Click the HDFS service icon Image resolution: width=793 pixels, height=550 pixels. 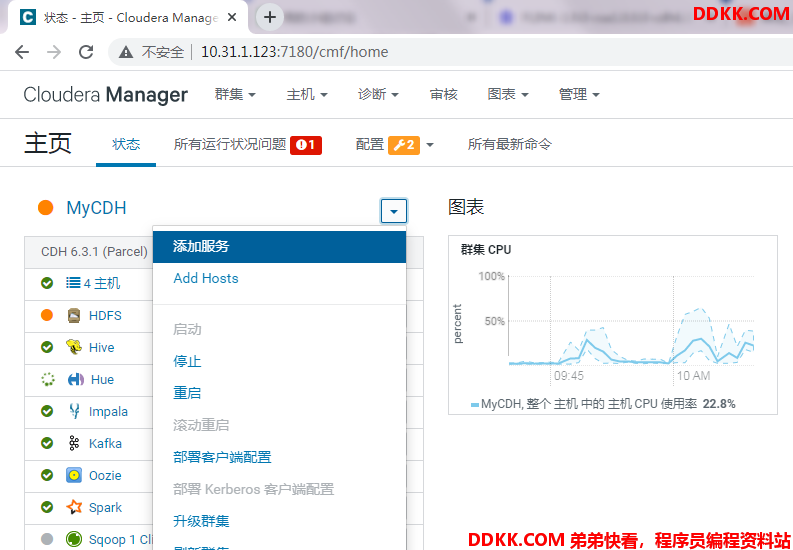point(74,315)
